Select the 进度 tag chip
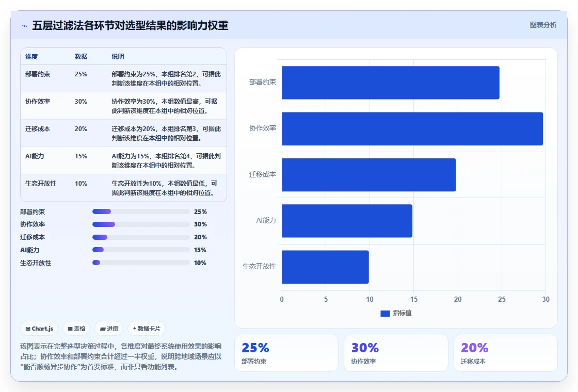This screenshot has width=578, height=392. coord(109,329)
